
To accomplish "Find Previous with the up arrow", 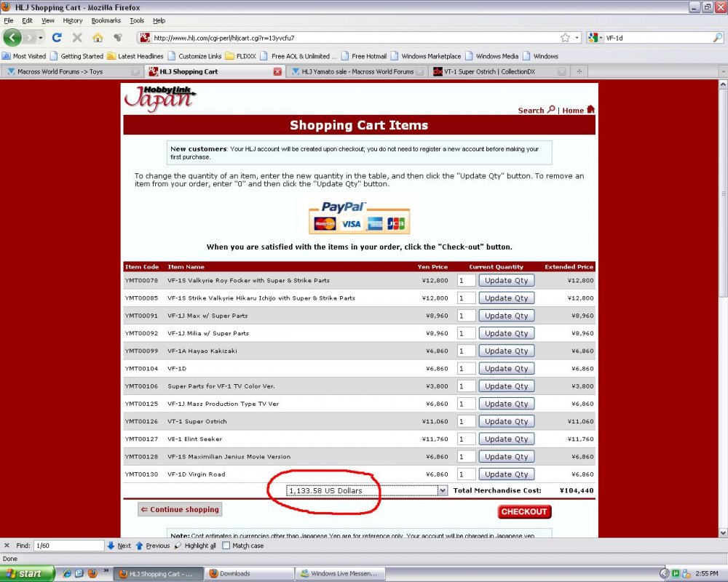I will (x=153, y=546).
